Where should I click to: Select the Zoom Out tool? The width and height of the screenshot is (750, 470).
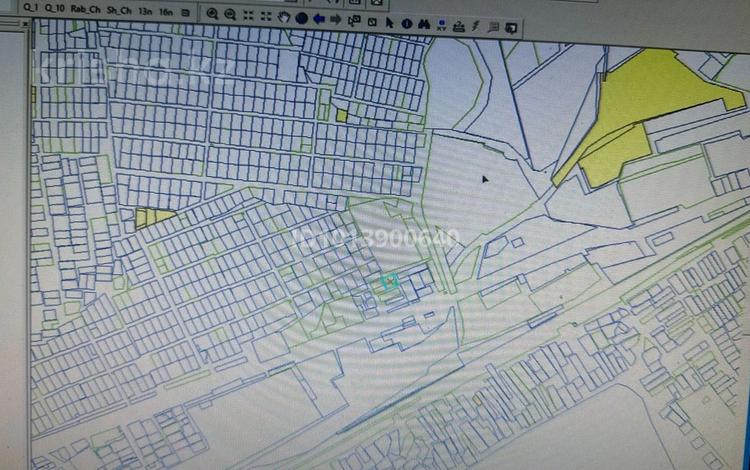(230, 14)
